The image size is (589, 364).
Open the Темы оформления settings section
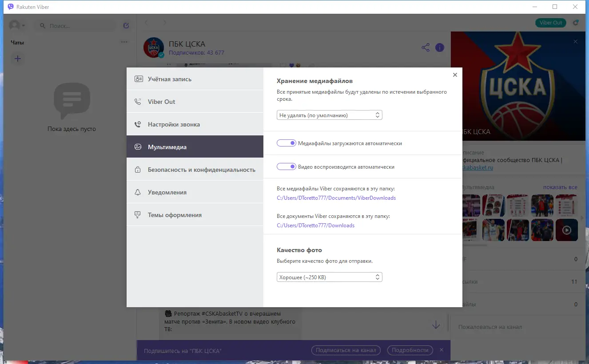195,215
